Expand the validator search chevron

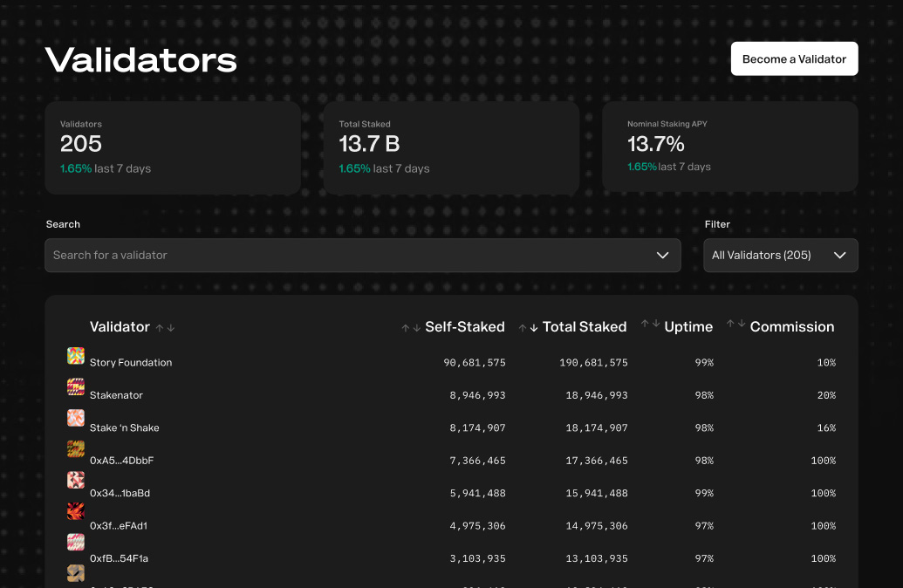click(662, 256)
